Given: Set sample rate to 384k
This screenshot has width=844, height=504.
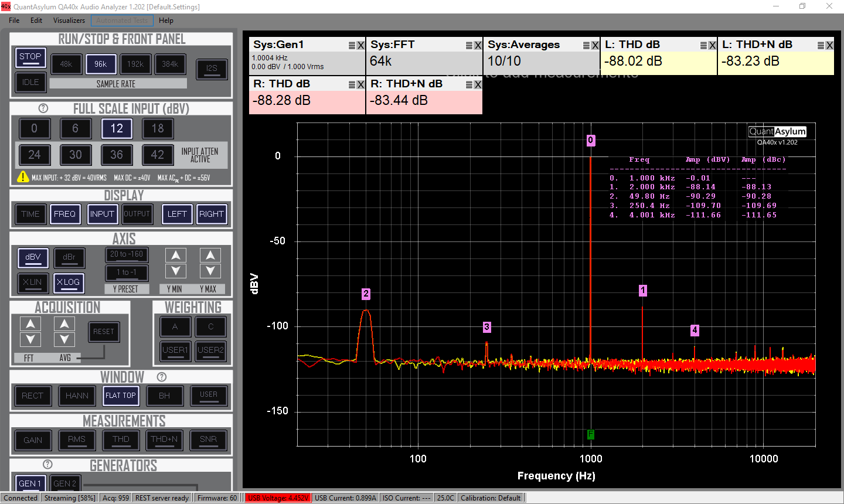Looking at the screenshot, I should point(170,64).
